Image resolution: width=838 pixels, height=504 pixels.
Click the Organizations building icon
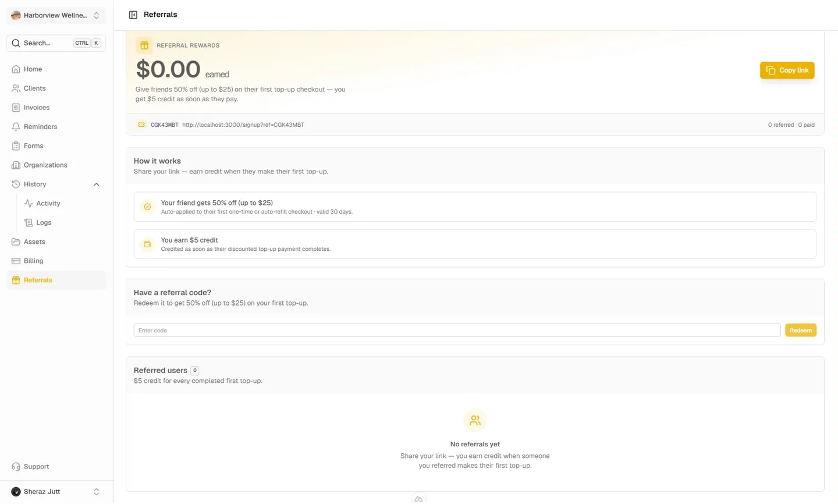[16, 165]
